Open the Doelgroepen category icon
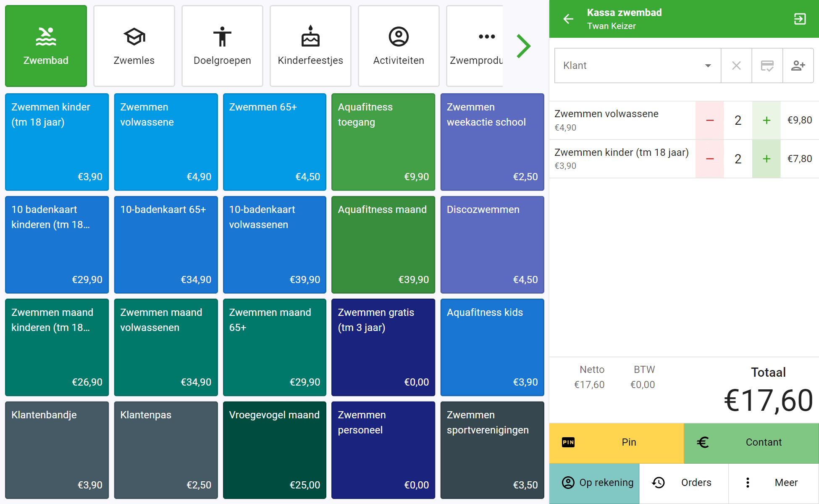Viewport: 819px width, 504px height. (222, 37)
